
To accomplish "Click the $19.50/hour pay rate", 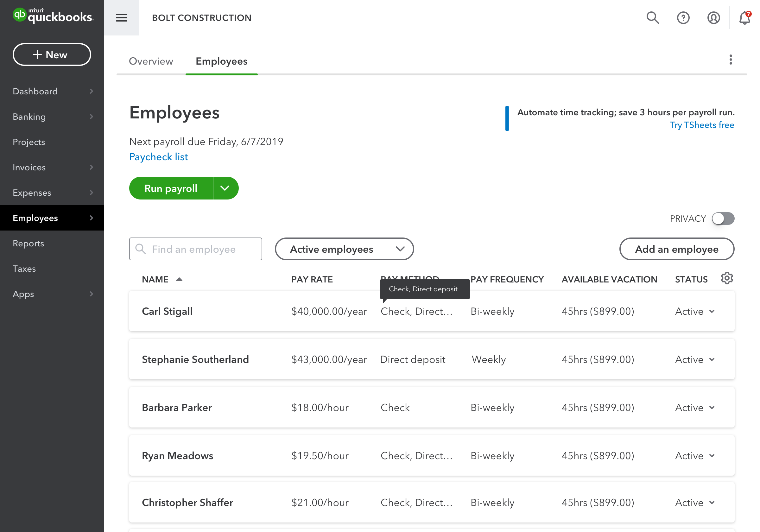I will pyautogui.click(x=320, y=456).
